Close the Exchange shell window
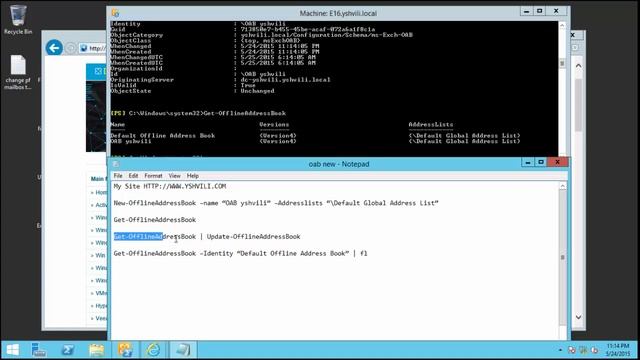Screen dimensions: 640x360 pos(556,11)
